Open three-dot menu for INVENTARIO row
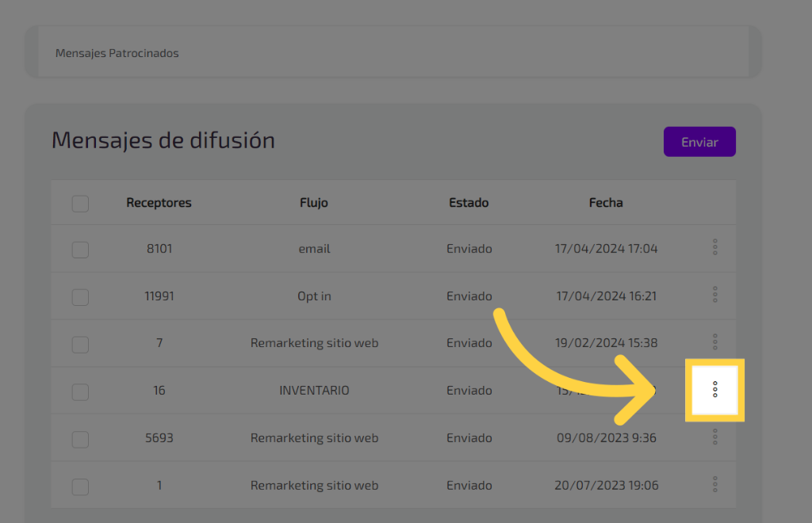 [x=715, y=389]
